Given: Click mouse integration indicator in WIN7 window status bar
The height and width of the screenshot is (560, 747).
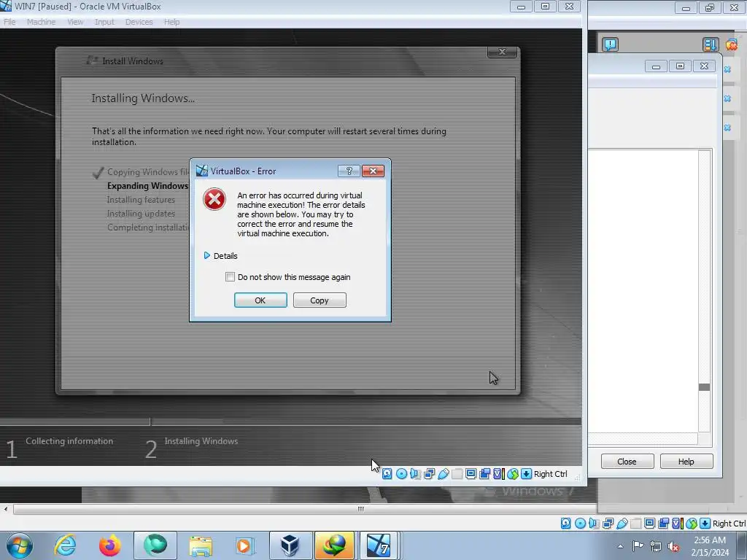Looking at the screenshot, I should [x=513, y=474].
